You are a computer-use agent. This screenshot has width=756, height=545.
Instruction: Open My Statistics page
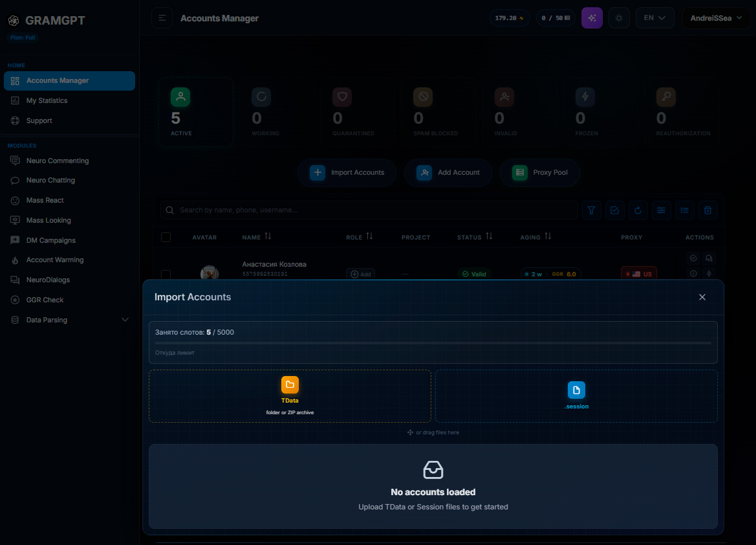coord(69,100)
